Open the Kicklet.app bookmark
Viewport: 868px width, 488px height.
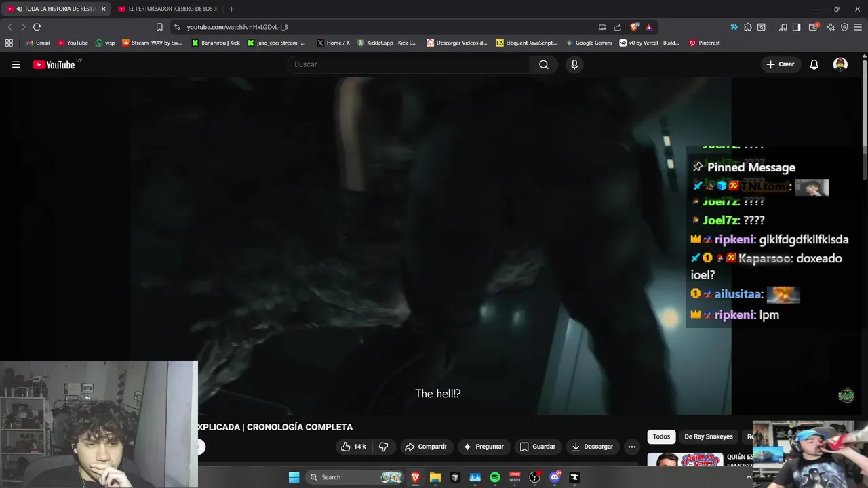click(387, 43)
